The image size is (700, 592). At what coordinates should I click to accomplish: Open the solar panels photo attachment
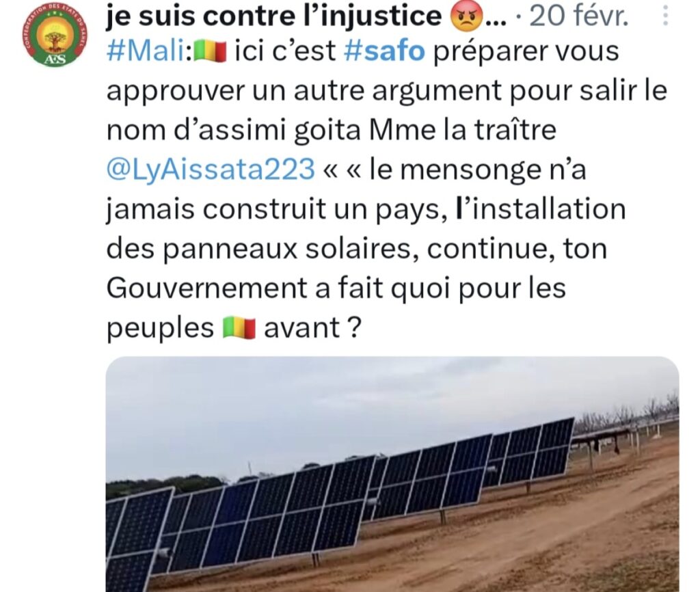[392, 474]
